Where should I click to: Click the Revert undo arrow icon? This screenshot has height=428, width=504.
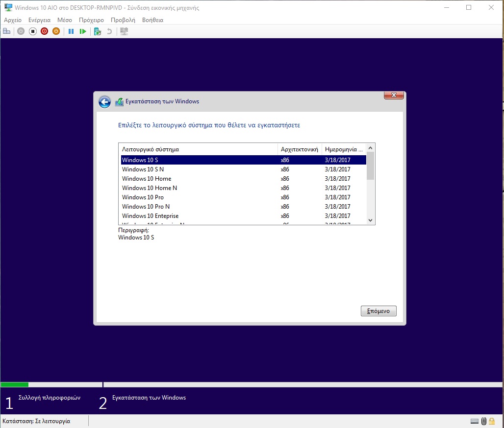coord(109,31)
